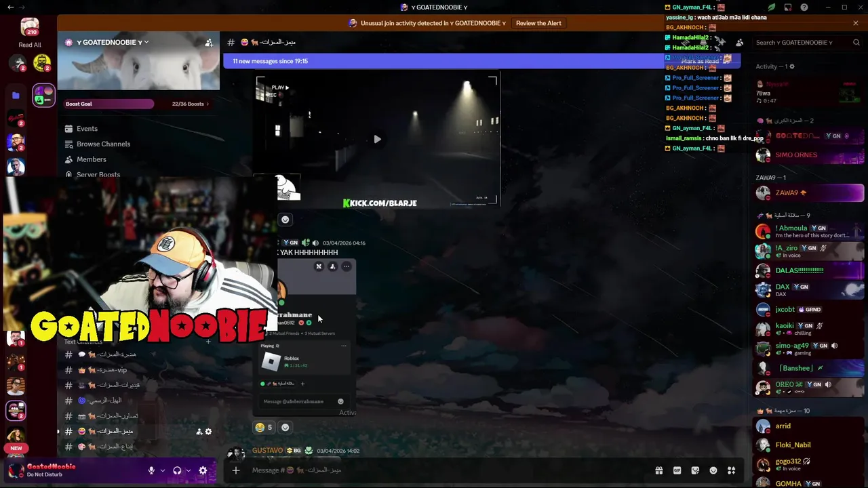Viewport: 868px width, 488px height.
Task: Open the 22/36 Boosts link
Action: 190,104
